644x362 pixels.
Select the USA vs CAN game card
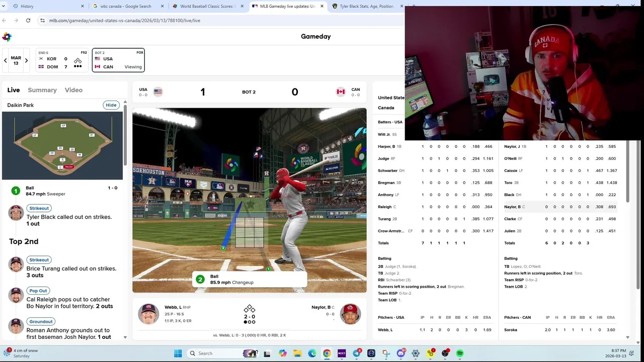pos(119,60)
